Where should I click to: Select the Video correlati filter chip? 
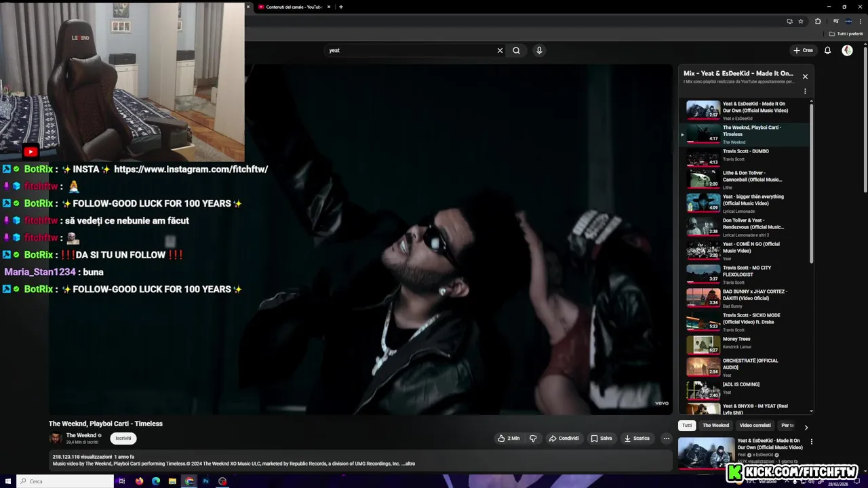pos(755,426)
